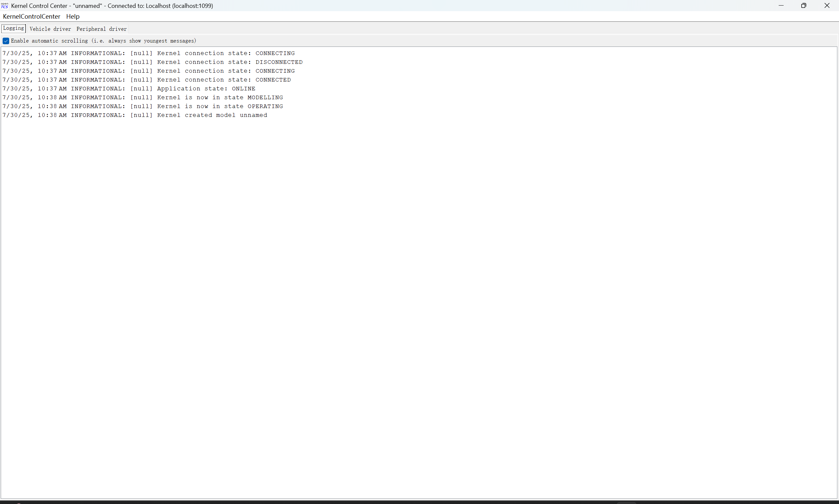Switch to the Vehicle driver tab

[50, 29]
